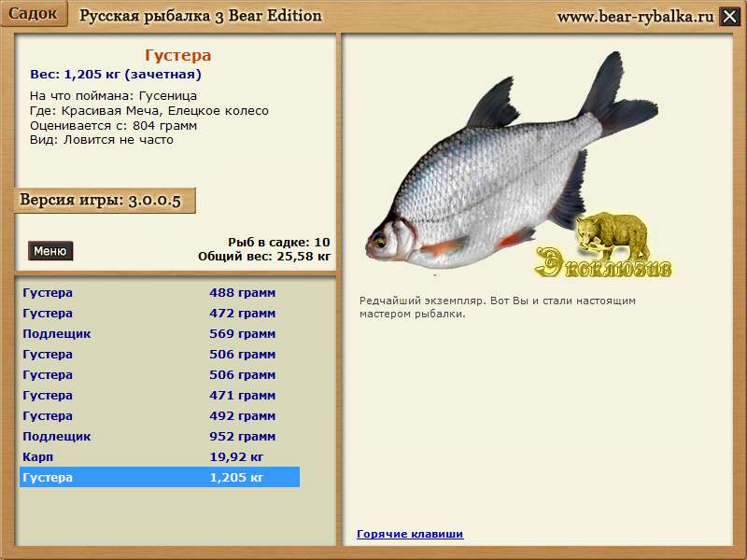
Task: Select the Густера 488 грамм entry
Action: tap(159, 293)
